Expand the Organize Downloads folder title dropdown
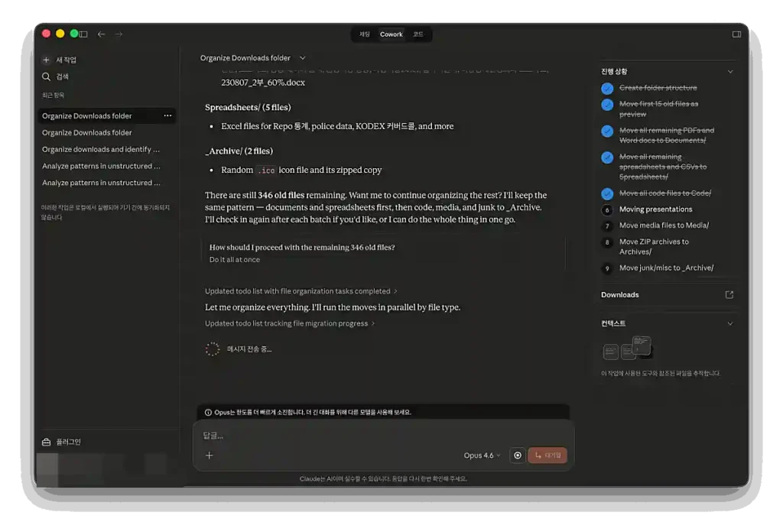Viewport: 783px width, 532px height. [302, 58]
